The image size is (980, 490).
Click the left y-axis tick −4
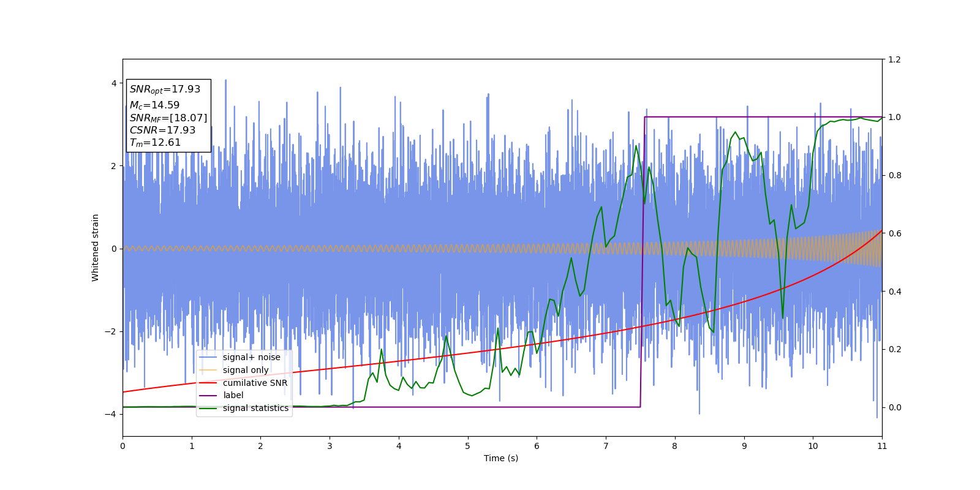tap(111, 414)
